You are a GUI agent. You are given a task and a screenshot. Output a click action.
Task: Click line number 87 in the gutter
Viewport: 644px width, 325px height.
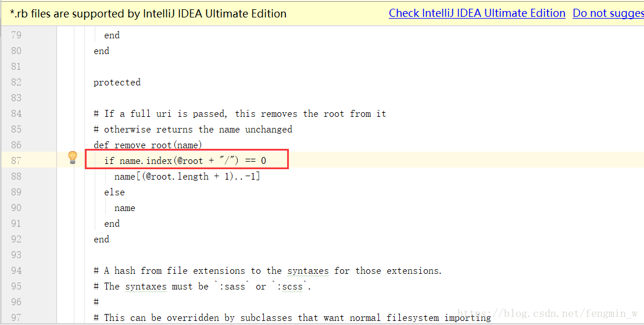coord(16,160)
